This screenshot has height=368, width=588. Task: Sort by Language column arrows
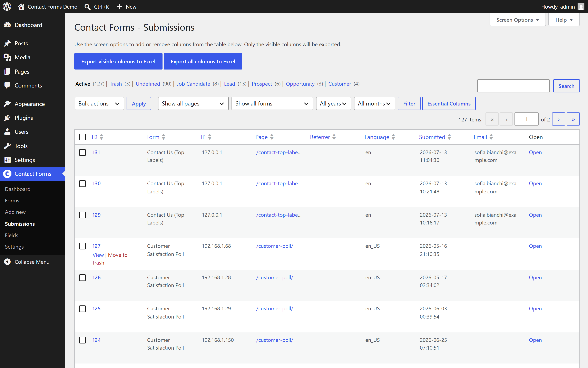click(x=393, y=137)
